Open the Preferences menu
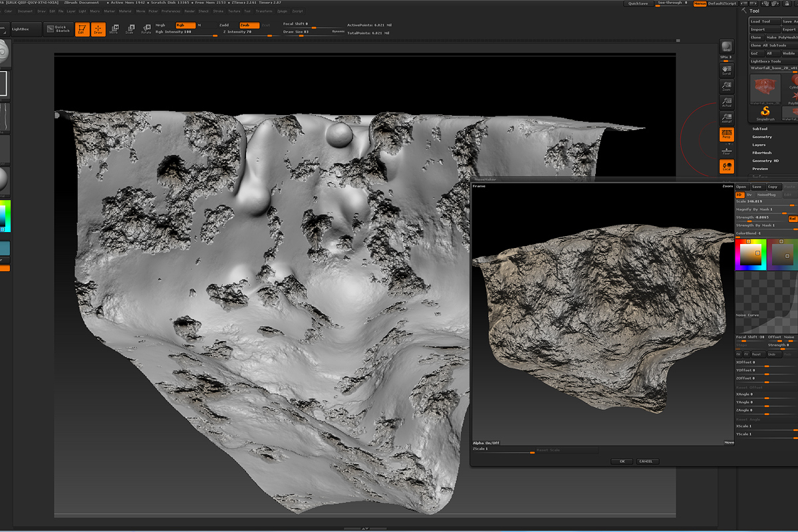798x532 pixels. pos(170,11)
